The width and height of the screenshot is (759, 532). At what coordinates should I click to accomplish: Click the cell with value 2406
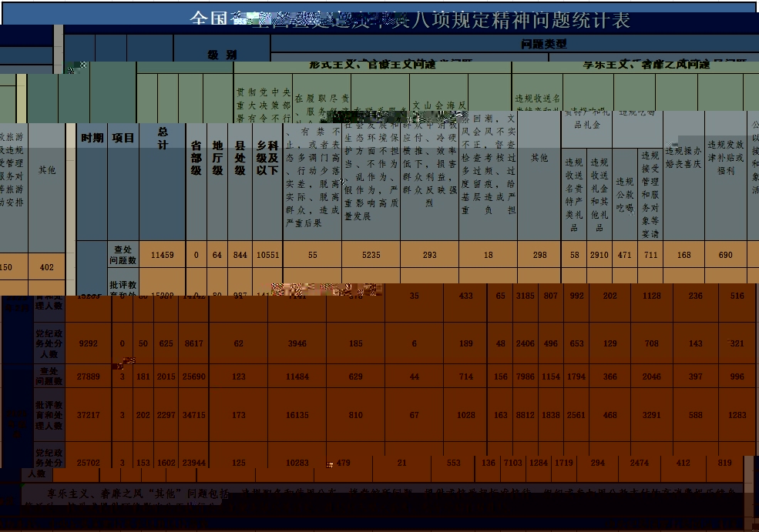(x=526, y=343)
